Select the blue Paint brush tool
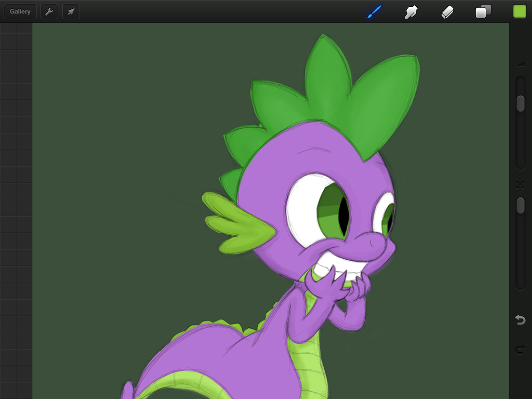Screen dimensions: 532x399 point(374,12)
